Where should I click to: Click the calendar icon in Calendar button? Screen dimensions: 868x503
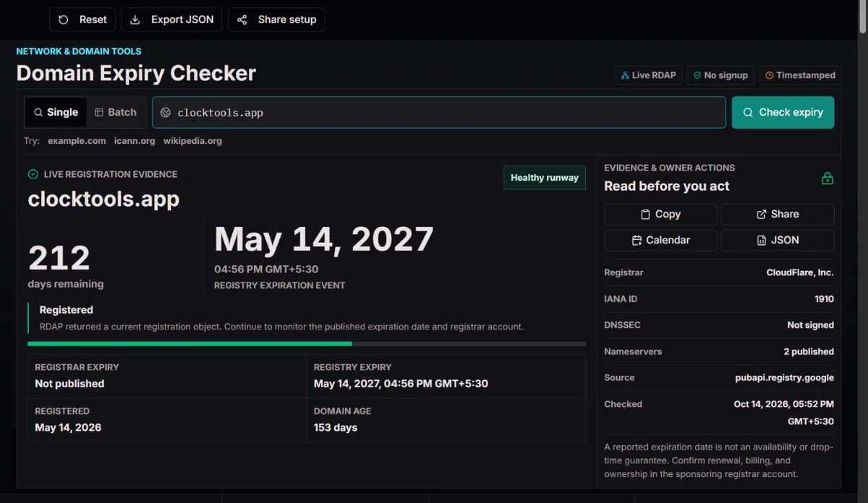[x=637, y=240]
